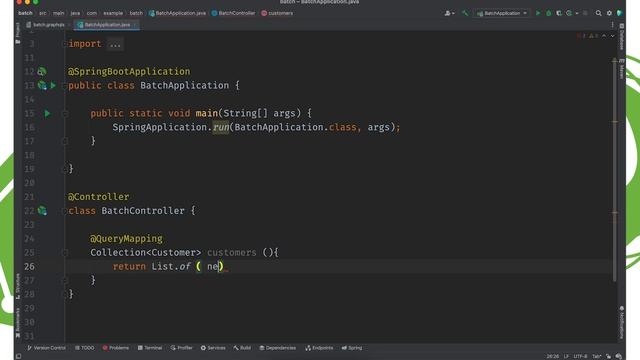Image resolution: width=640 pixels, height=360 pixels.
Task: Collapse the customers method fold marker
Action: click(64, 252)
